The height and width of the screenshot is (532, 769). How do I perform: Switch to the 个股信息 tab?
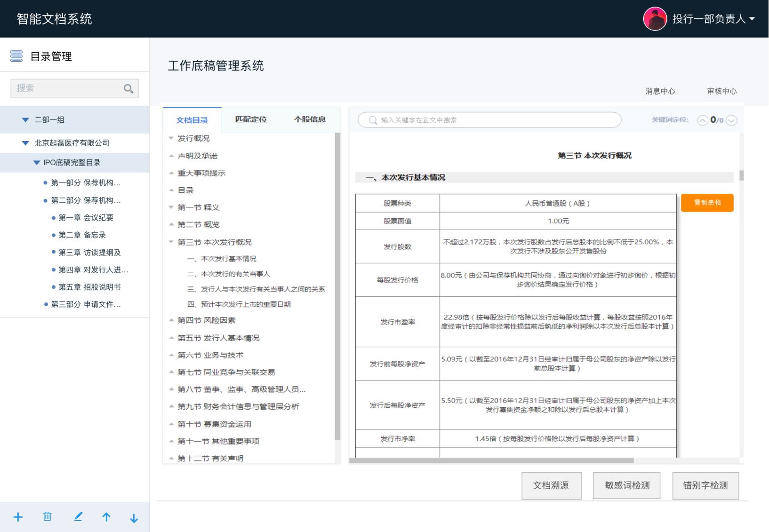310,119
